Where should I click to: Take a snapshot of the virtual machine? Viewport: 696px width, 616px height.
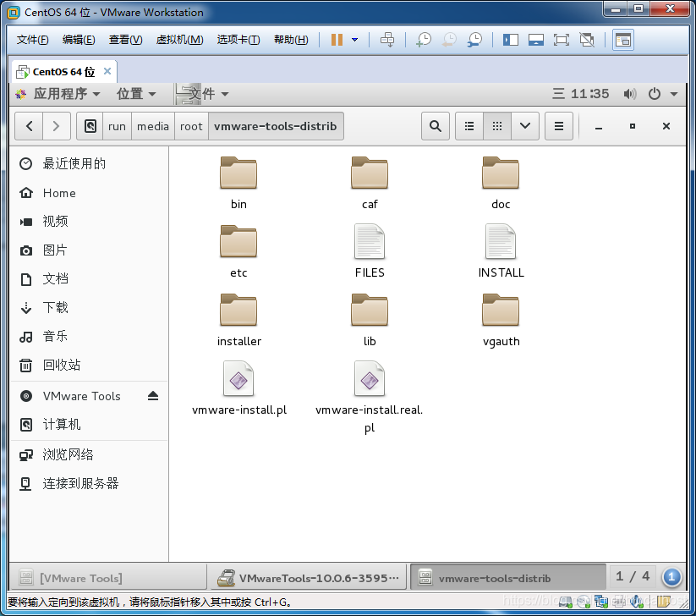click(424, 40)
